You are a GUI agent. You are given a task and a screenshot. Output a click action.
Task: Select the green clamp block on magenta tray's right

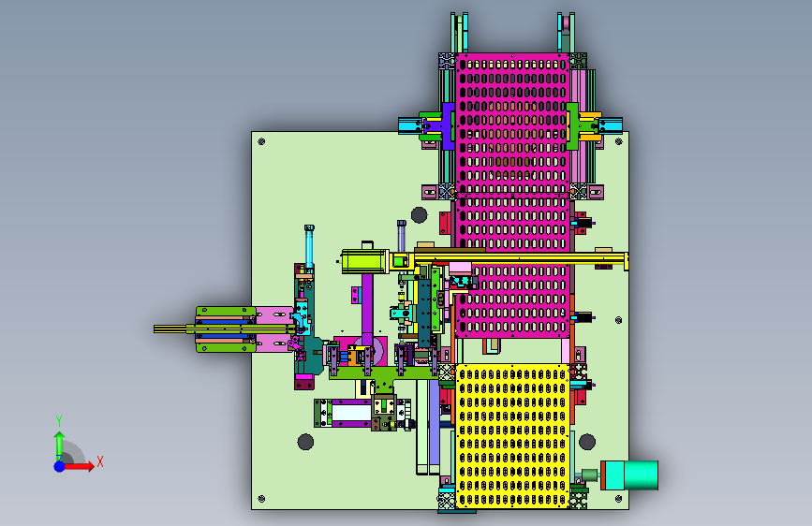click(x=572, y=126)
